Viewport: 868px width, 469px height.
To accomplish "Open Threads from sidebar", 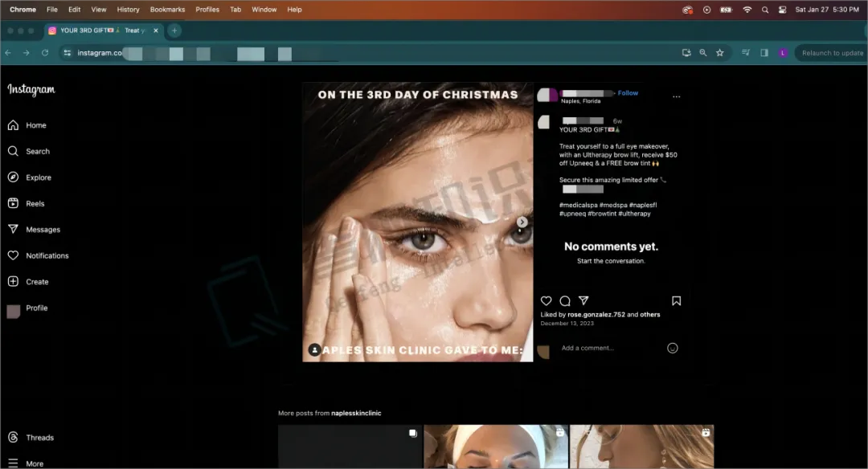I will tap(31, 438).
